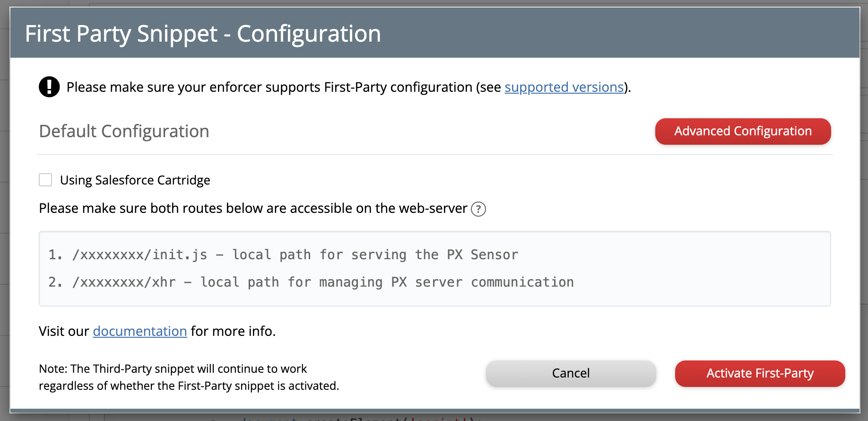
Task: Click the Using Salesforce Cartridge label text
Action: click(x=135, y=180)
